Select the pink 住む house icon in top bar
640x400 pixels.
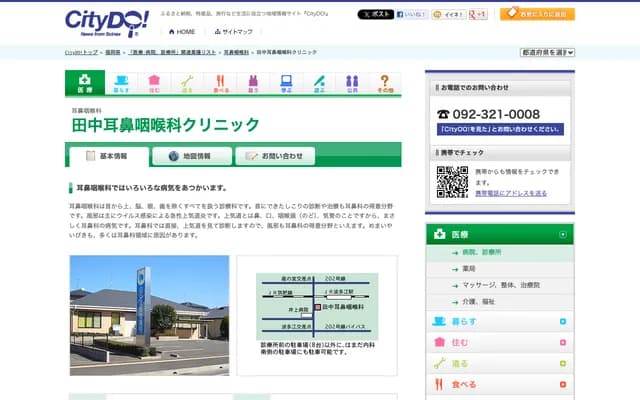154,84
